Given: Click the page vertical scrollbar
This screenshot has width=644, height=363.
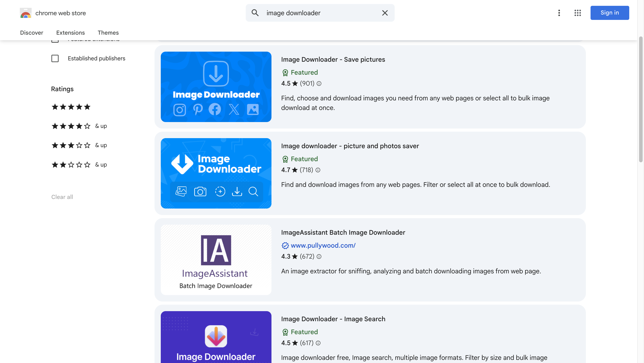Looking at the screenshot, I should (640, 100).
